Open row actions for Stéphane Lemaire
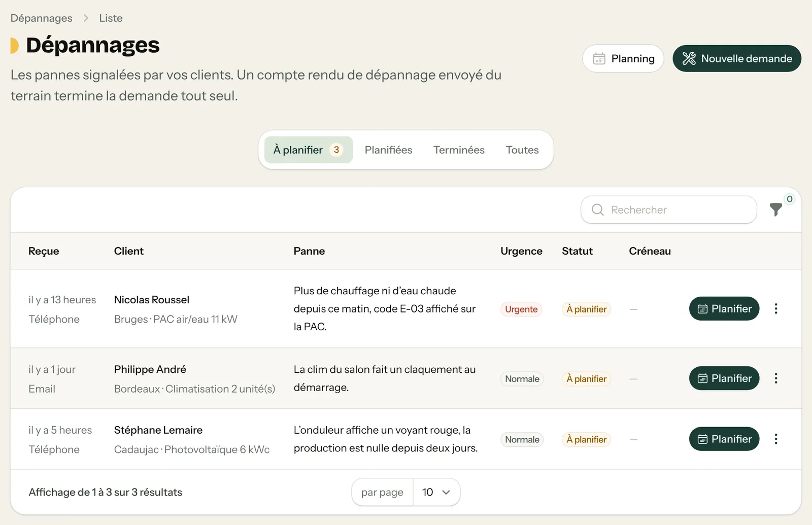 pos(776,439)
